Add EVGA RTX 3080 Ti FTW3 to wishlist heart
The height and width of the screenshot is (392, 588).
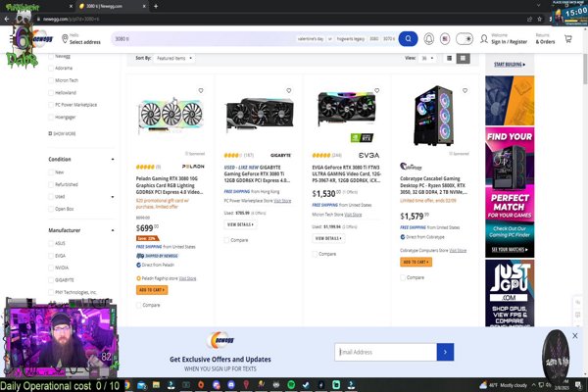377,90
